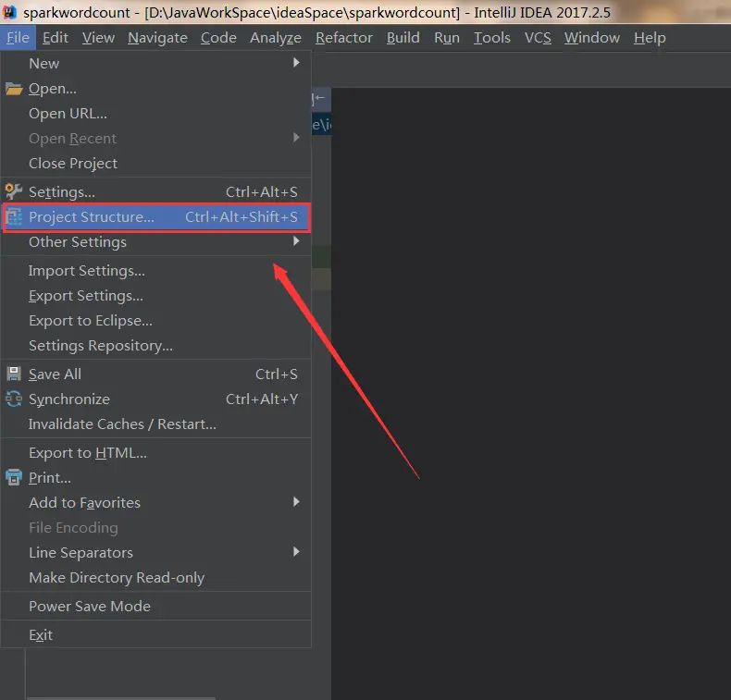Screen dimensions: 731x700
Task: Open the Build menu
Action: point(403,37)
